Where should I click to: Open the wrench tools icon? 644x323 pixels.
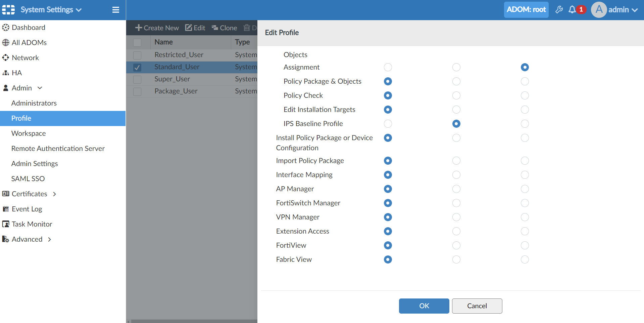click(x=559, y=10)
